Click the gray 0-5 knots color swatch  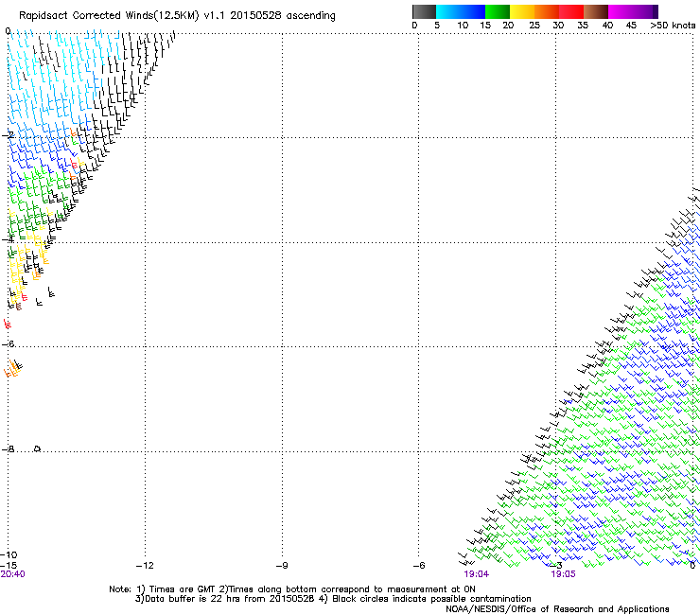424,11
